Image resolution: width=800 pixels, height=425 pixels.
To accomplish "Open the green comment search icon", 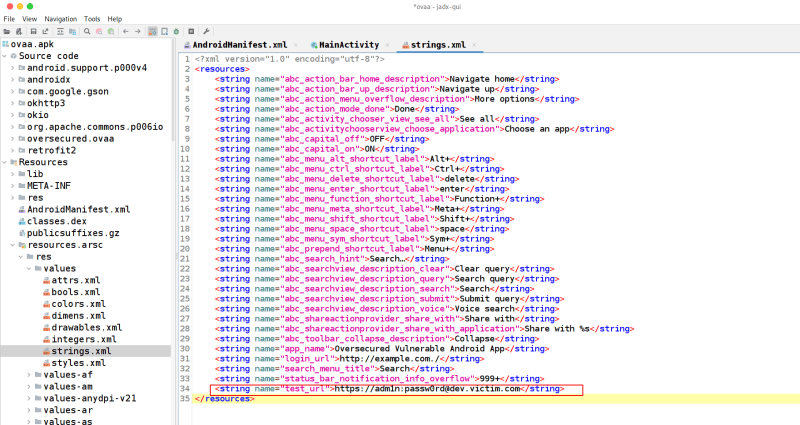I will (x=111, y=32).
